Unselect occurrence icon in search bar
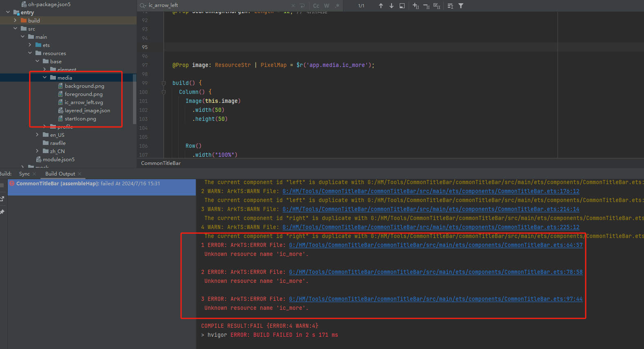The width and height of the screenshot is (644, 349). click(x=426, y=6)
